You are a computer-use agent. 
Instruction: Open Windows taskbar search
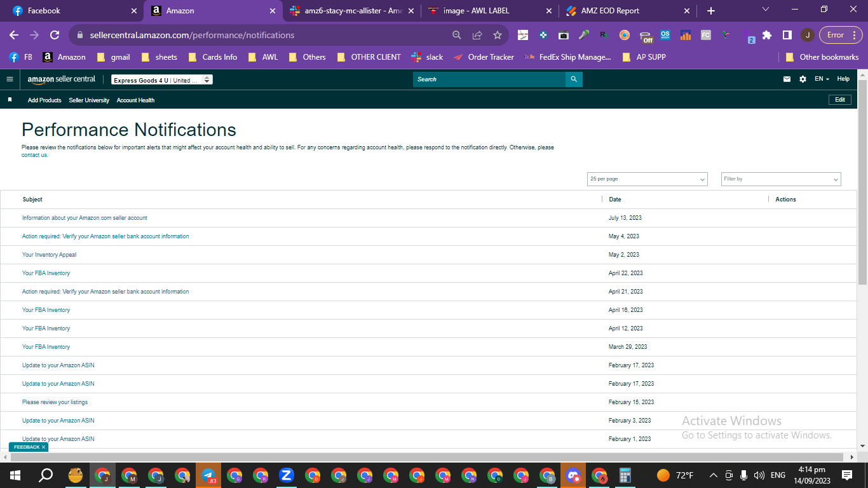pyautogui.click(x=46, y=475)
